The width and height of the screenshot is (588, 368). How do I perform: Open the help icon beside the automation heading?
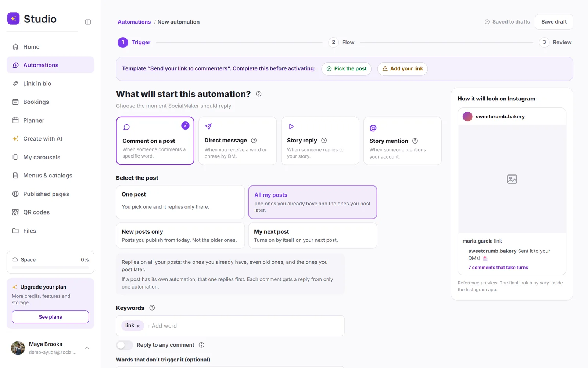pos(259,94)
